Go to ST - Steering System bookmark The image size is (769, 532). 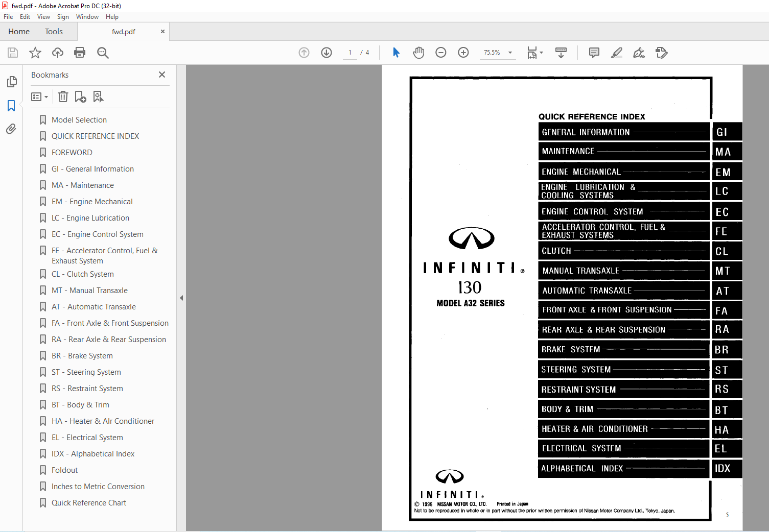coord(86,372)
